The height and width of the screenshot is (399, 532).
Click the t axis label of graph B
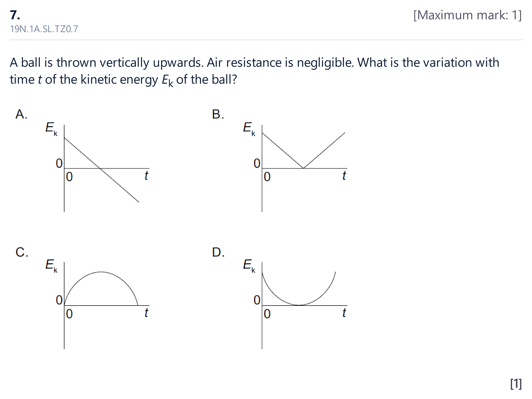tap(344, 176)
